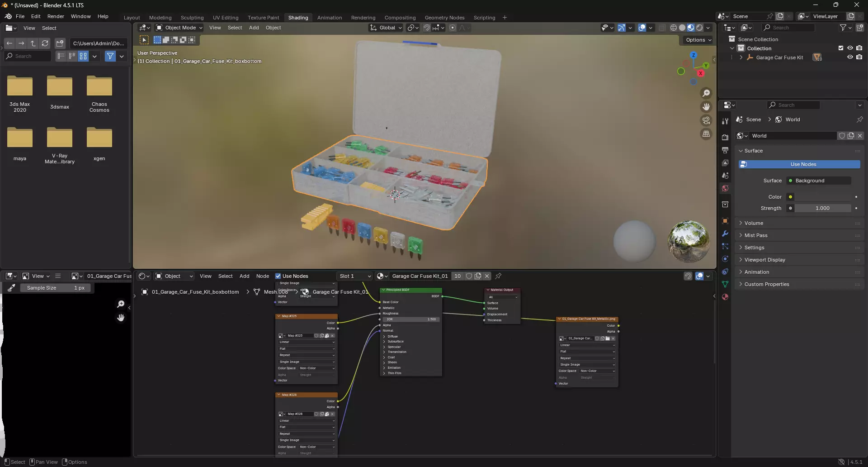The height and width of the screenshot is (467, 868).
Task: Click the Z axis on navigation gizmo
Action: tap(693, 55)
